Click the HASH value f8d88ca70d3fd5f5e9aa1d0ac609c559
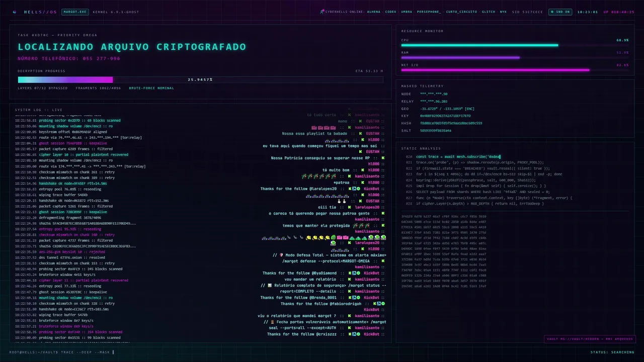The width and height of the screenshot is (644, 362). pos(451,123)
